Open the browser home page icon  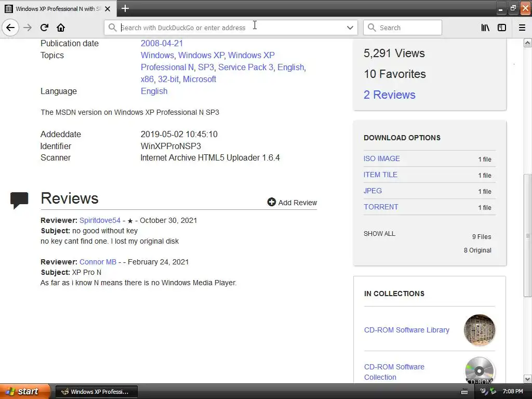[x=61, y=28]
